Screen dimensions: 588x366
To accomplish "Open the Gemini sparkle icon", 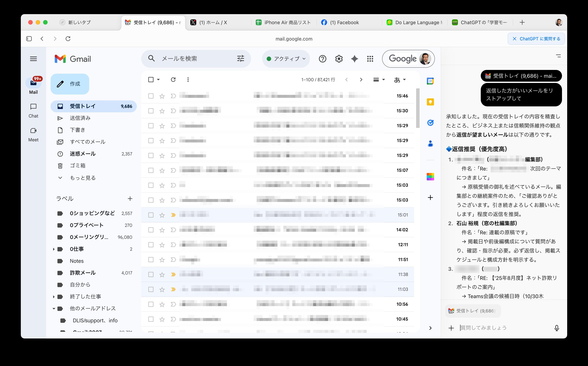I will click(354, 59).
